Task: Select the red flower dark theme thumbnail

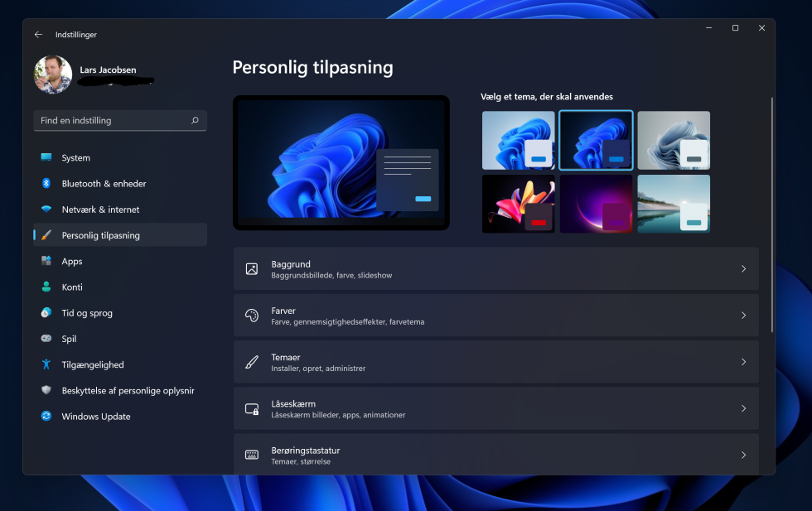Action: click(x=519, y=204)
